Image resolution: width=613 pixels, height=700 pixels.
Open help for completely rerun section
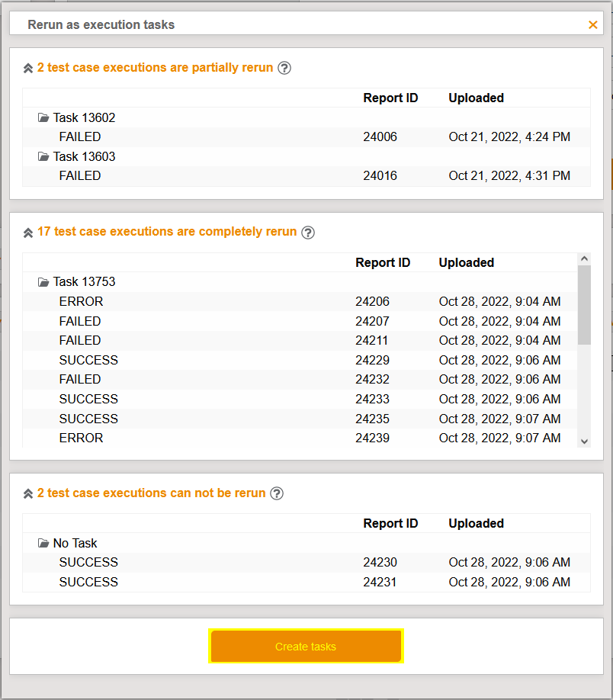pyautogui.click(x=307, y=232)
